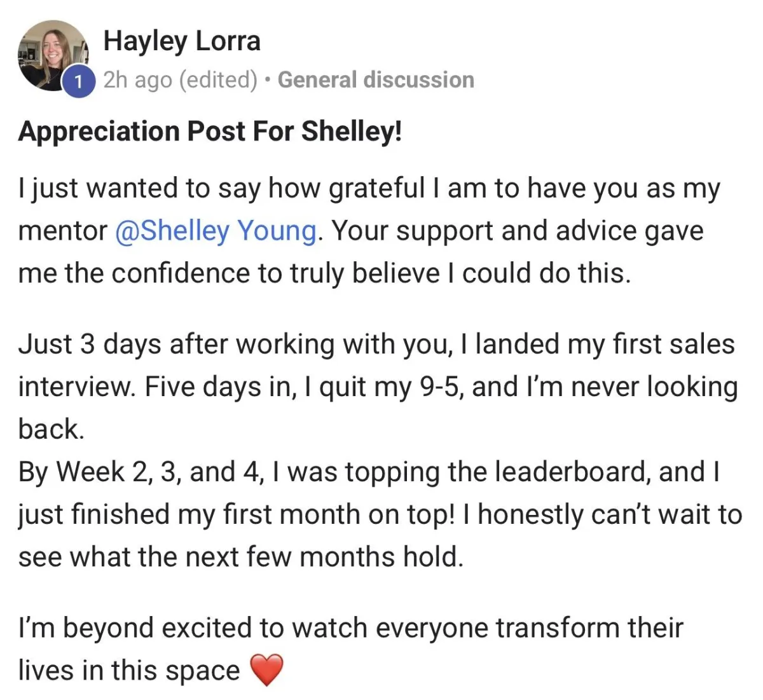Click the paragraph about first sales interview

(378, 387)
